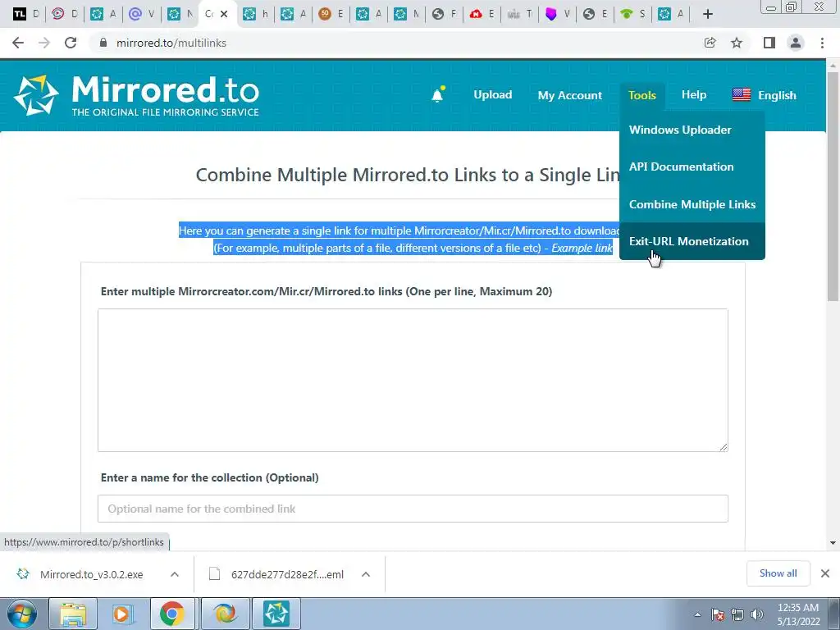
Task: Click the page vertical scrollbar
Action: coord(833,188)
